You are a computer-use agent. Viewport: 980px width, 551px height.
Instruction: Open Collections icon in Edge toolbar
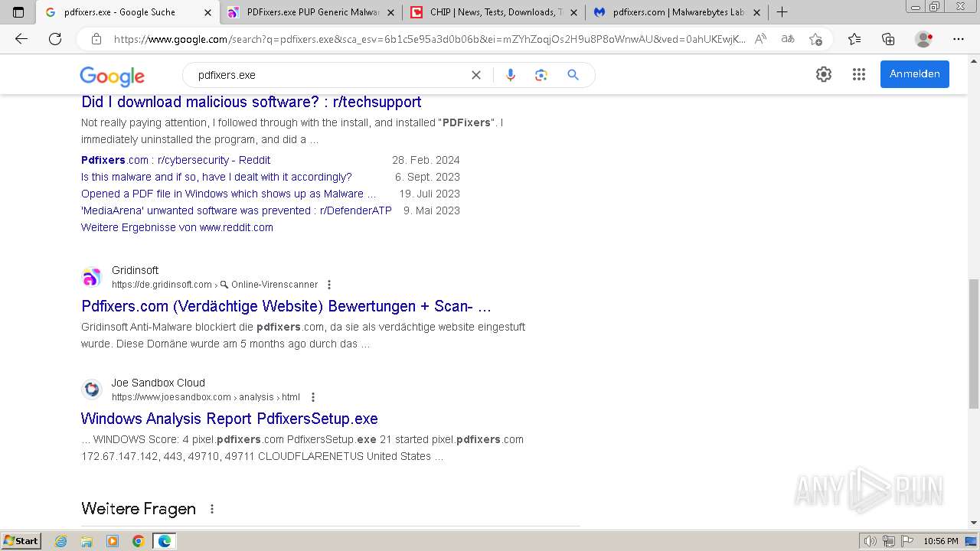tap(888, 39)
